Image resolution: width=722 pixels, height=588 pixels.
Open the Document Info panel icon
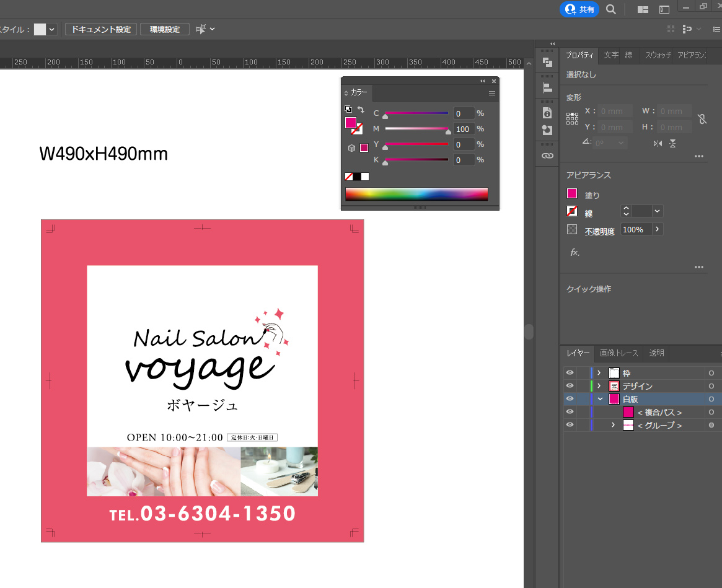point(547,113)
